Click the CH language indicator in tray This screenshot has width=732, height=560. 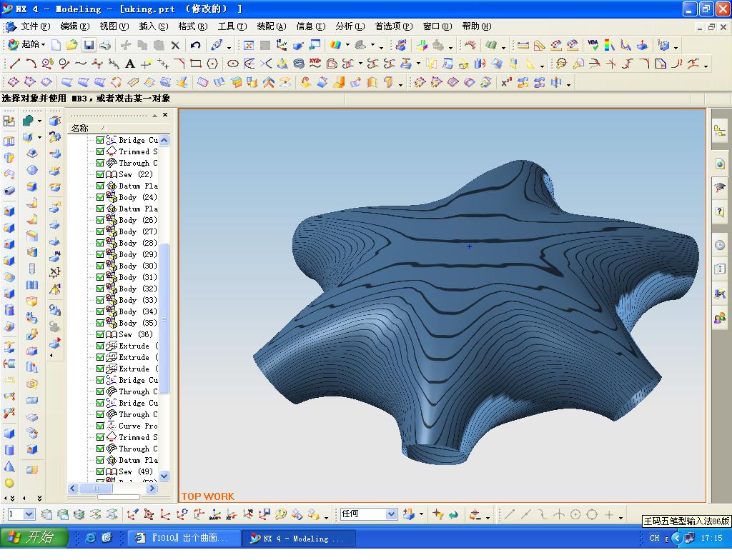pos(655,538)
